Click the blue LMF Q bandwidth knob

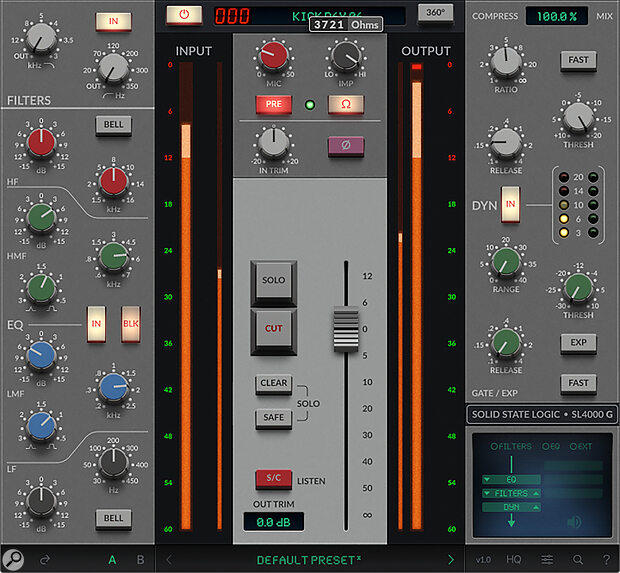41,425
